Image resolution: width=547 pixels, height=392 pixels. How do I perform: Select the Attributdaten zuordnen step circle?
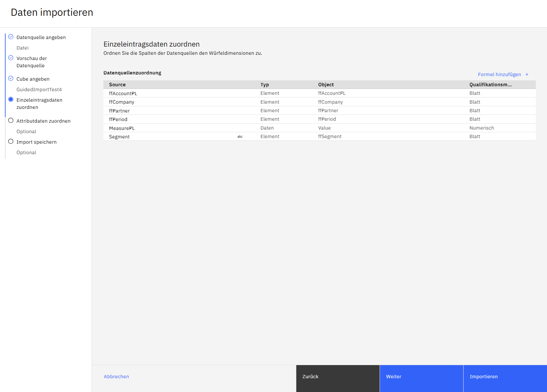tap(11, 120)
